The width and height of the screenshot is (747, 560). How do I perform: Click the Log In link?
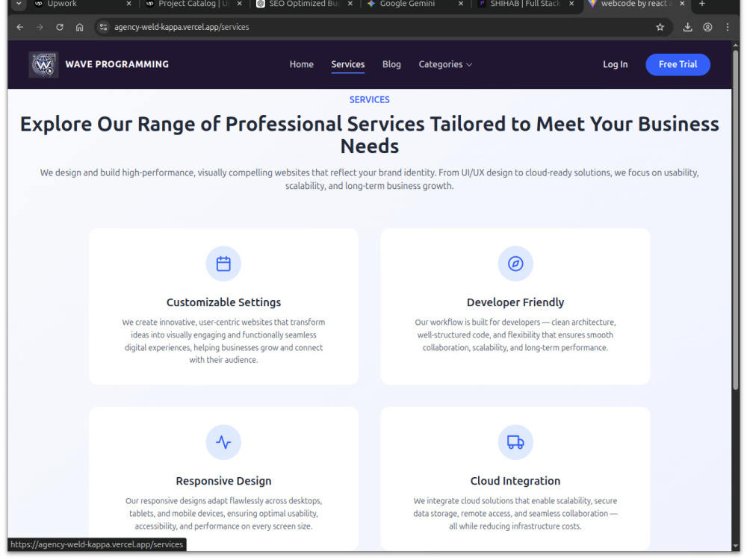pos(615,64)
